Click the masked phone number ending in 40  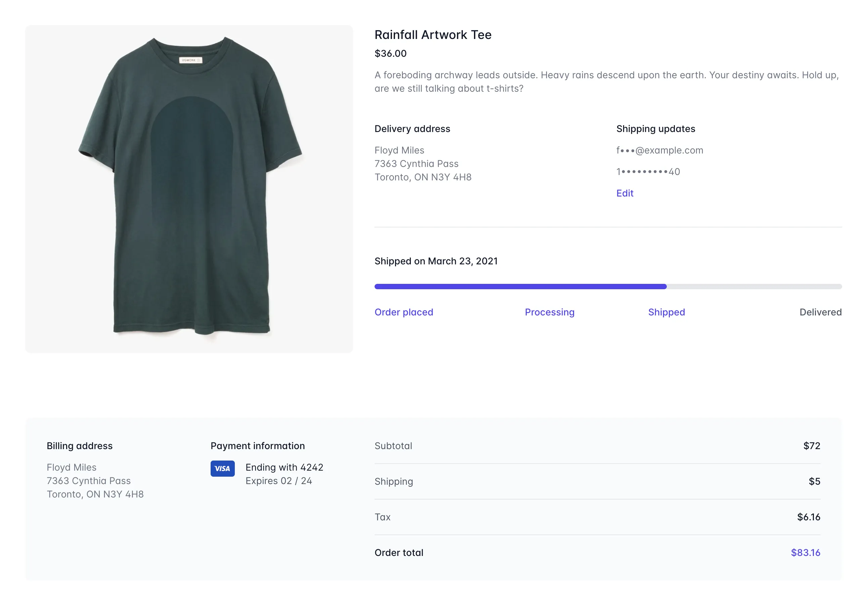coord(648,172)
